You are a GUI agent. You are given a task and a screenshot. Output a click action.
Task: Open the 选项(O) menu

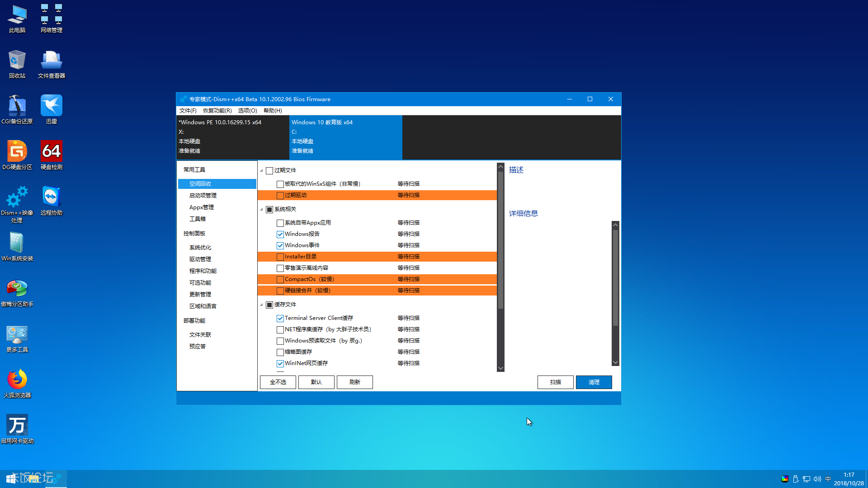click(x=248, y=111)
